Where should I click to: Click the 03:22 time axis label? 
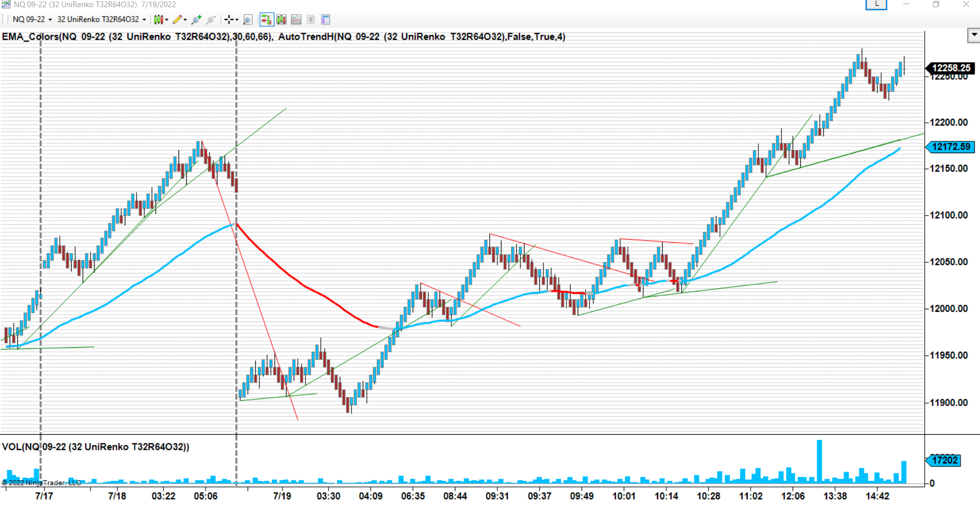pos(163,496)
